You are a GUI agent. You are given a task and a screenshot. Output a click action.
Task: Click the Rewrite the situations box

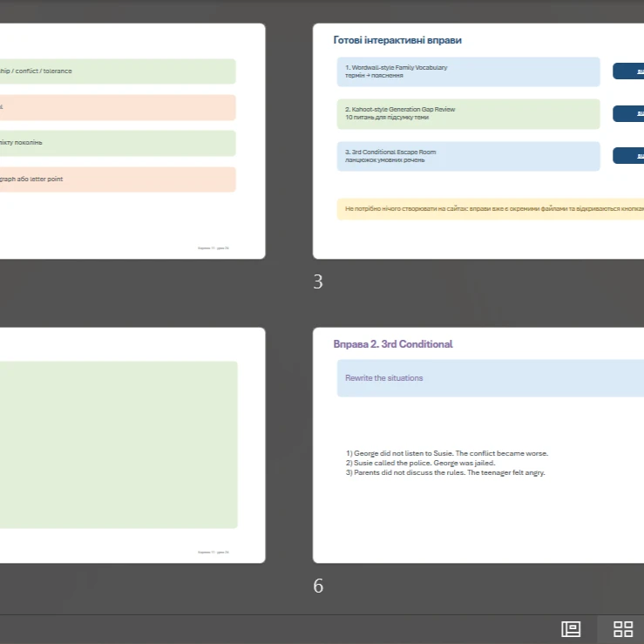tap(491, 378)
